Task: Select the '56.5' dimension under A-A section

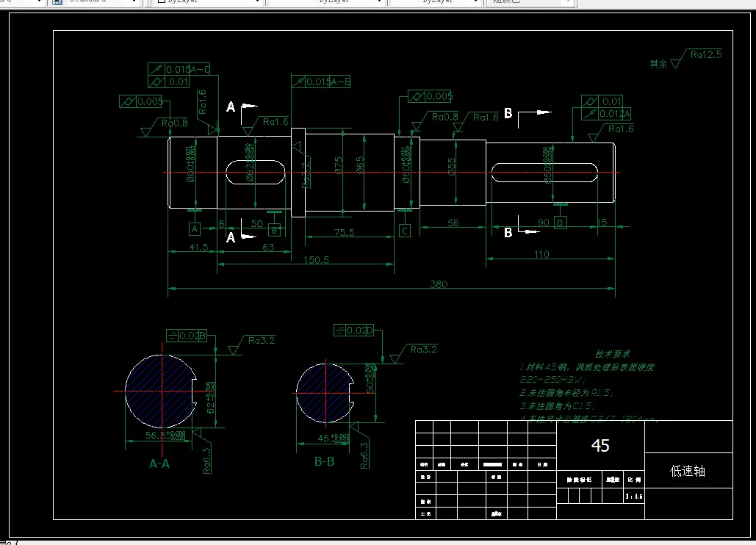Action: (166, 436)
